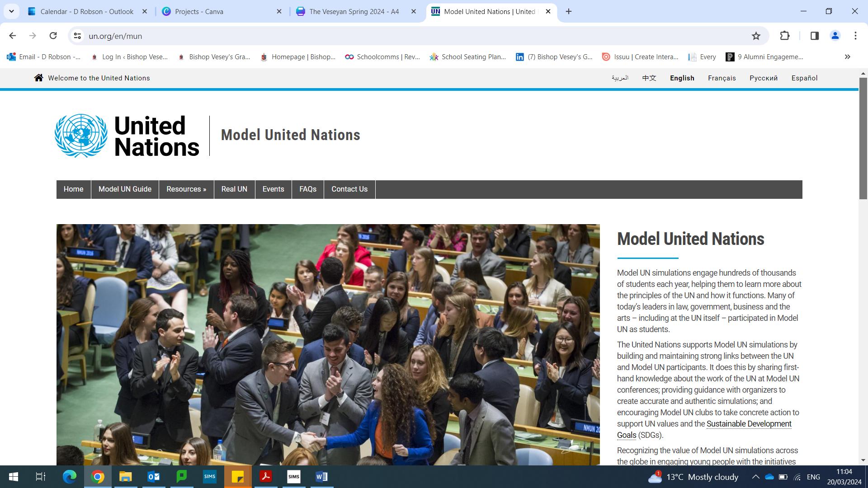Image resolution: width=868 pixels, height=488 pixels.
Task: Follow the Sustainable Development Goals link
Action: pos(748,424)
